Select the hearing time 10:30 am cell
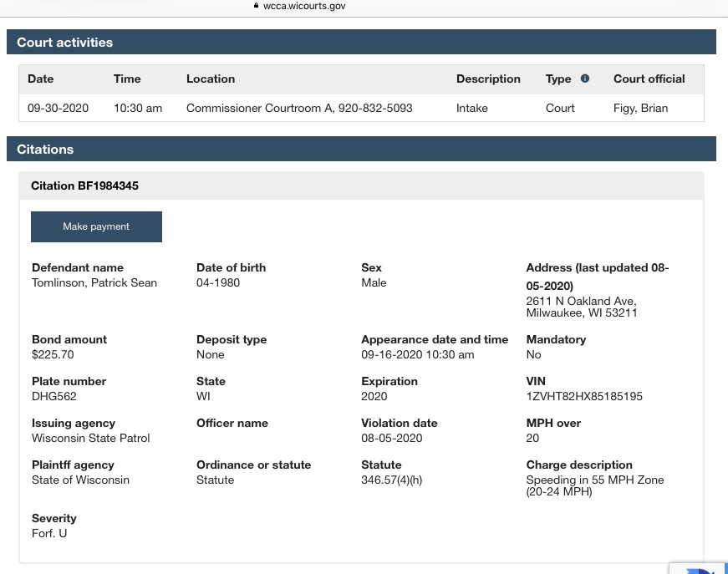Viewport: 728px width, 574px height. click(138, 108)
